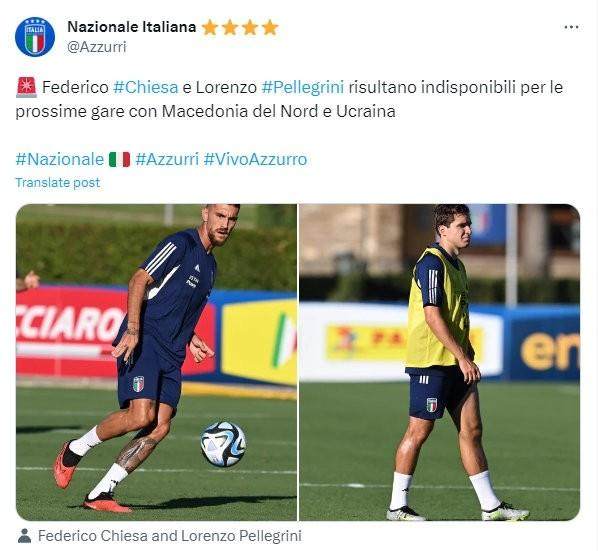Click the Italia crest on the right player's shorts
The image size is (598, 551).
tap(432, 405)
